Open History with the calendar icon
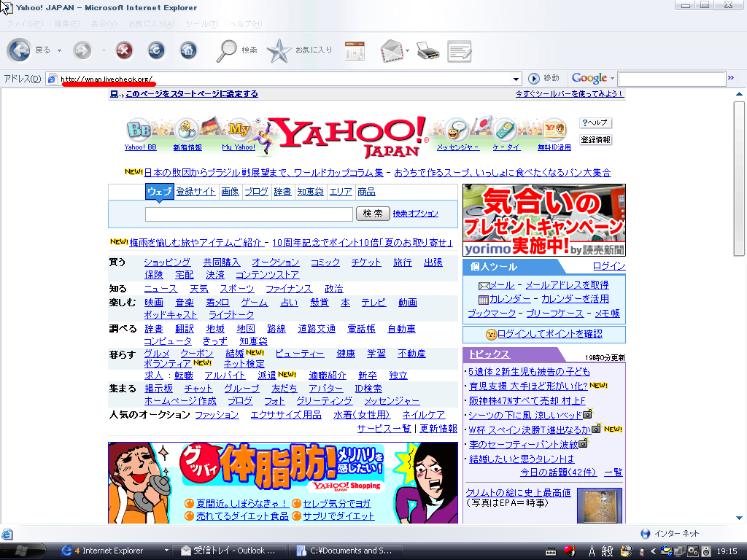The height and width of the screenshot is (560, 747). pos(355,50)
